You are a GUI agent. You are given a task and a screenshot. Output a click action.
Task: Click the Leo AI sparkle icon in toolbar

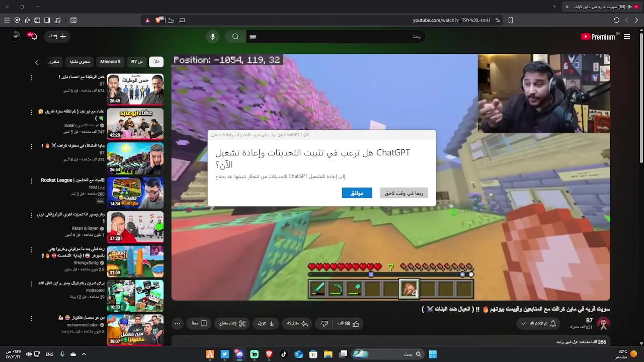[27, 20]
